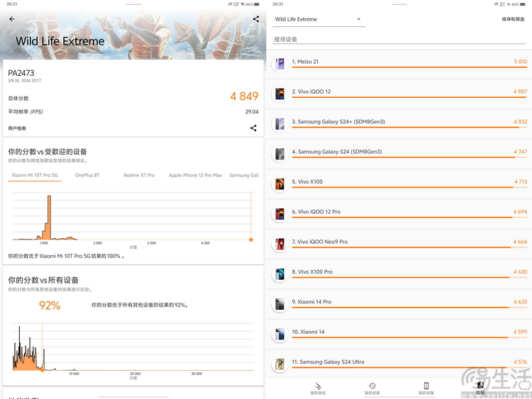Open Vivo iQOO Neo9 Pro thumbnail
This screenshot has width=532, height=399.
279,244
